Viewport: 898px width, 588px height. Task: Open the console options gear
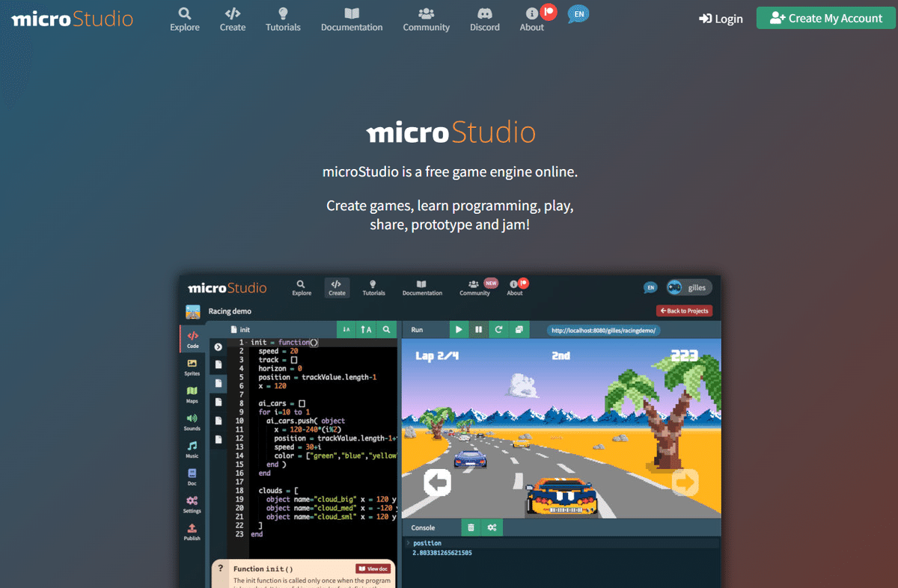click(x=492, y=527)
